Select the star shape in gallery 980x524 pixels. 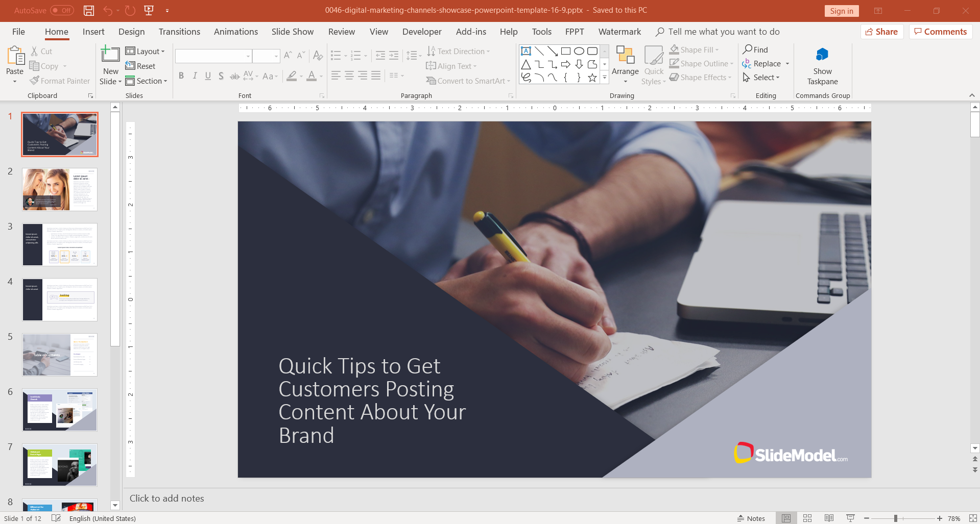coord(592,78)
